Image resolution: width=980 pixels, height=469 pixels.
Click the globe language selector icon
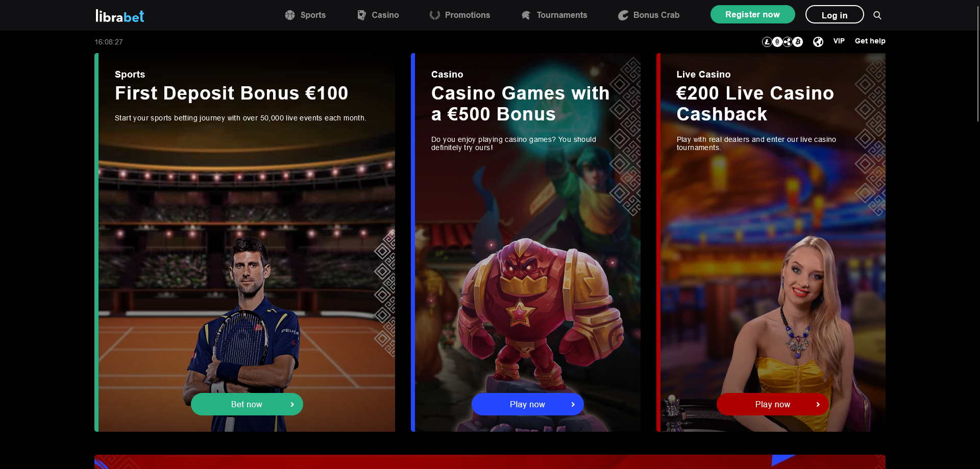[x=818, y=42]
